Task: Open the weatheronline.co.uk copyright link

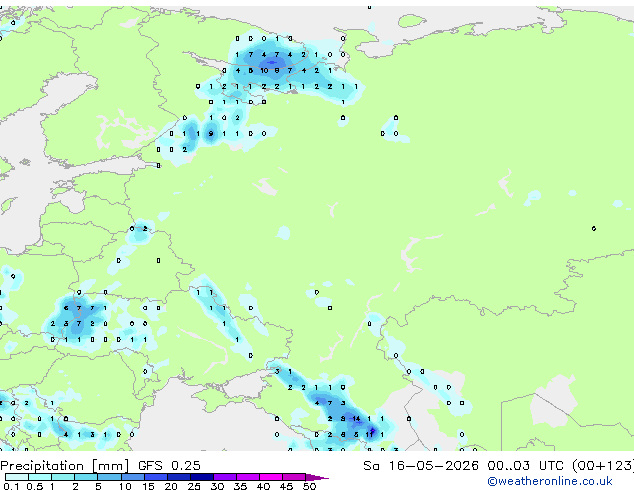Action: (550, 481)
